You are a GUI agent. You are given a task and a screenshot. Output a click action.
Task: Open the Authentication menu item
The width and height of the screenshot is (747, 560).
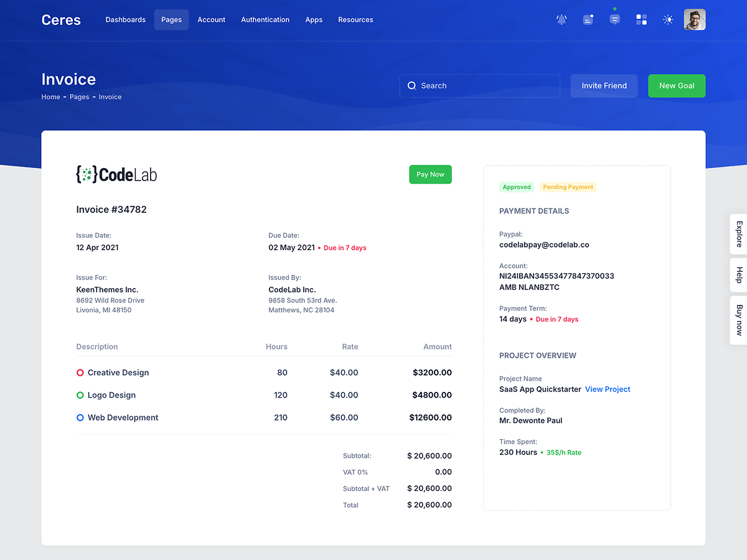265,20
